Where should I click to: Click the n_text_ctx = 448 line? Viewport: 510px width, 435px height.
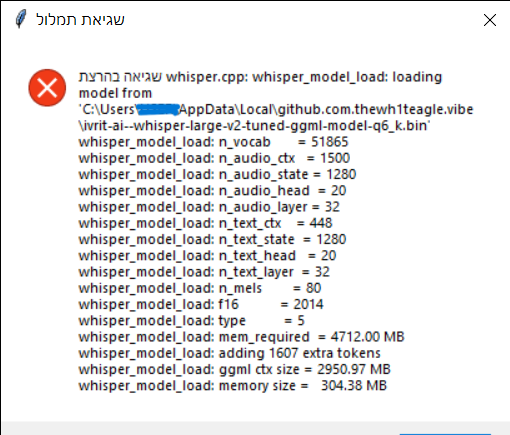click(205, 223)
